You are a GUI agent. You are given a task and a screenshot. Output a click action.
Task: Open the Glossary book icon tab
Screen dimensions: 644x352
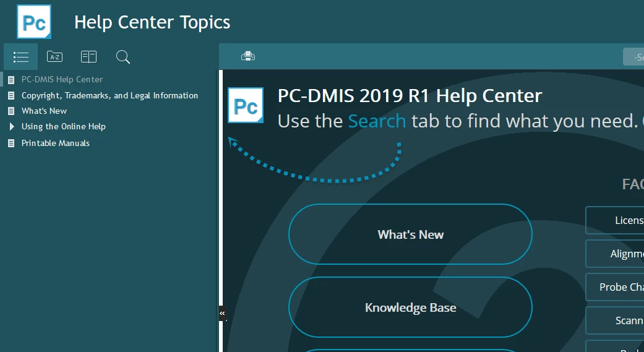[x=88, y=57]
